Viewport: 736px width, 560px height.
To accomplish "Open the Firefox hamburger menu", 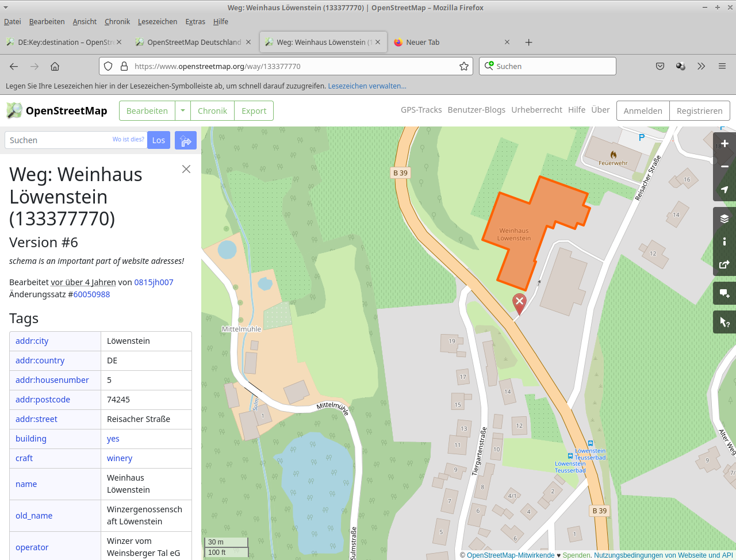I will 722,66.
